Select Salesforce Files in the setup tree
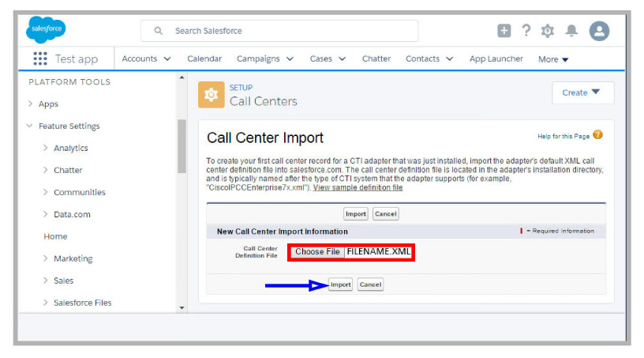This screenshot has height=358, width=644. pyautogui.click(x=83, y=303)
